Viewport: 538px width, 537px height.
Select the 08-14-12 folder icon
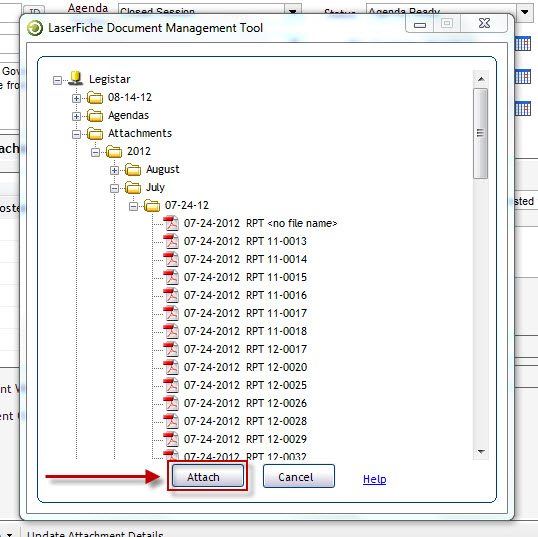(95, 98)
